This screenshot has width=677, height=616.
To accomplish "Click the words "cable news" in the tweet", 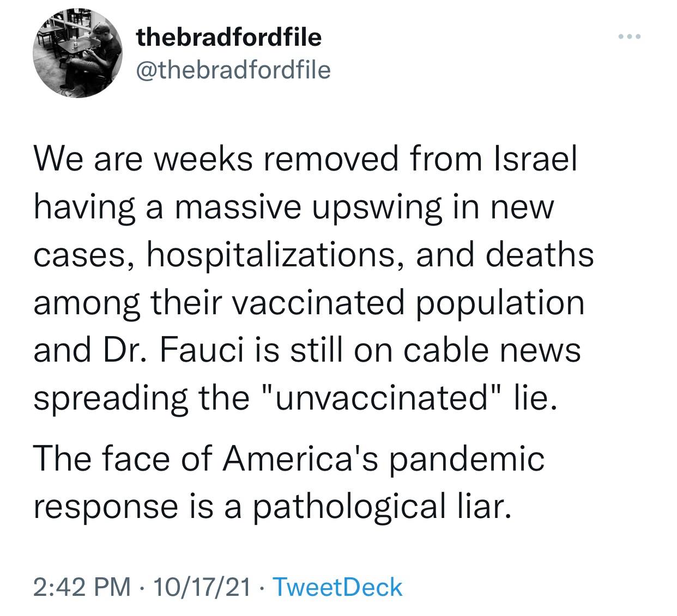I will 492,350.
